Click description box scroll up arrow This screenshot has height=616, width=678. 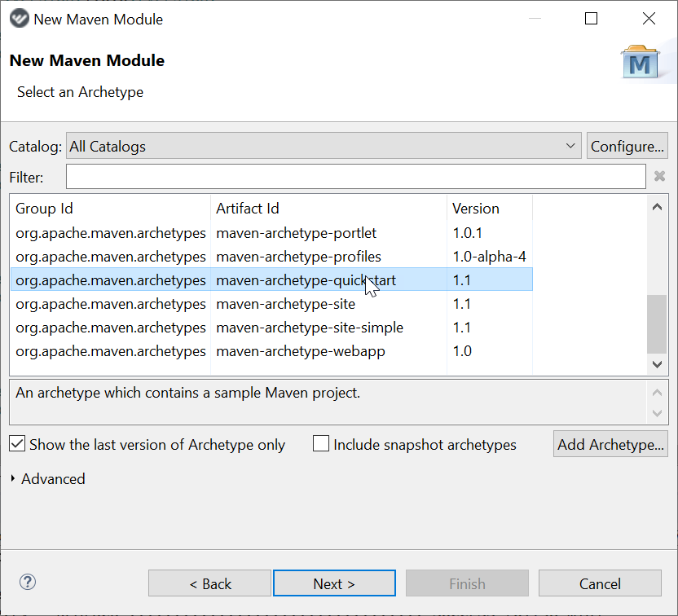[x=657, y=393]
